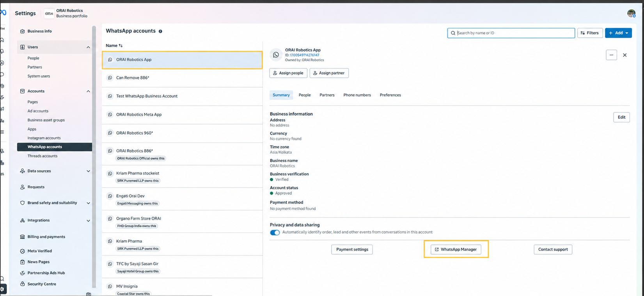Select Test WhatsApp Business Account

[x=182, y=96]
